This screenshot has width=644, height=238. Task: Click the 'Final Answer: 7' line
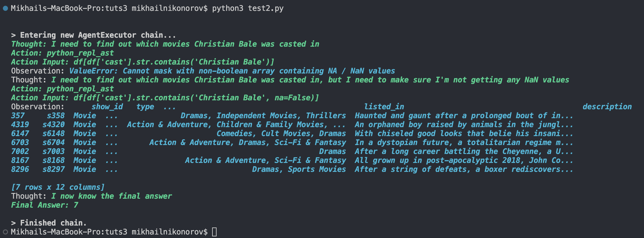click(x=45, y=205)
